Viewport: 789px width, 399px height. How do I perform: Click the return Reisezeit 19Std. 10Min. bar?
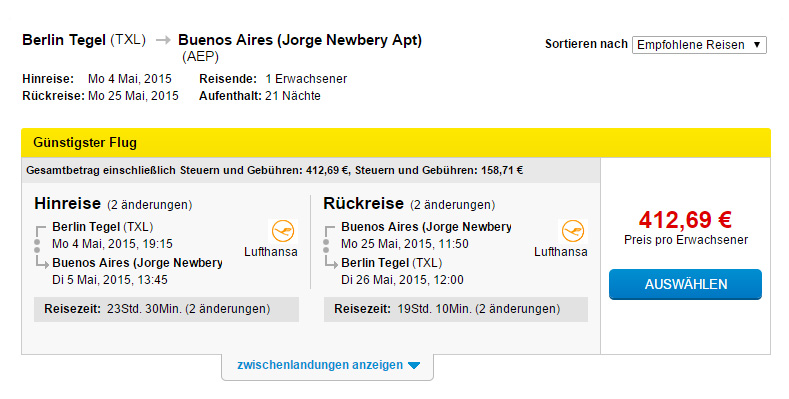[x=456, y=309]
